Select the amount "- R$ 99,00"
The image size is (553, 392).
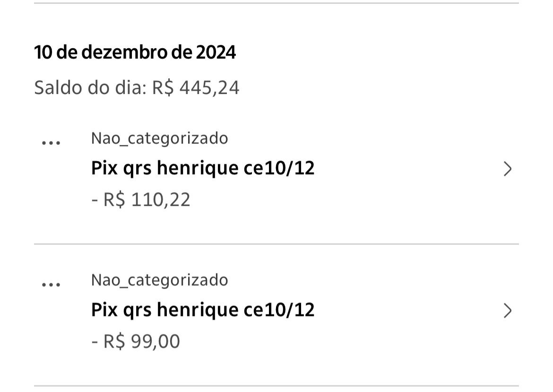(x=136, y=341)
